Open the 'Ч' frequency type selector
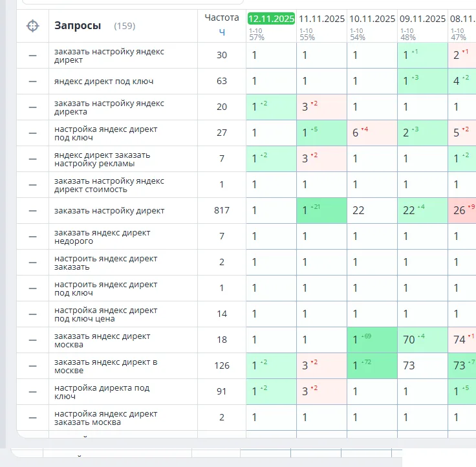The image size is (476, 467). coord(222,32)
